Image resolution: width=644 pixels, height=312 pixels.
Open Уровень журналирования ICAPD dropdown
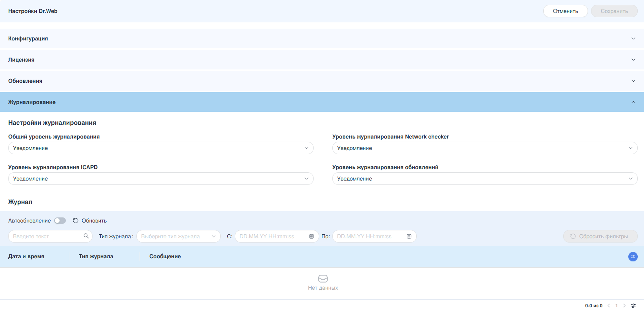point(161,179)
